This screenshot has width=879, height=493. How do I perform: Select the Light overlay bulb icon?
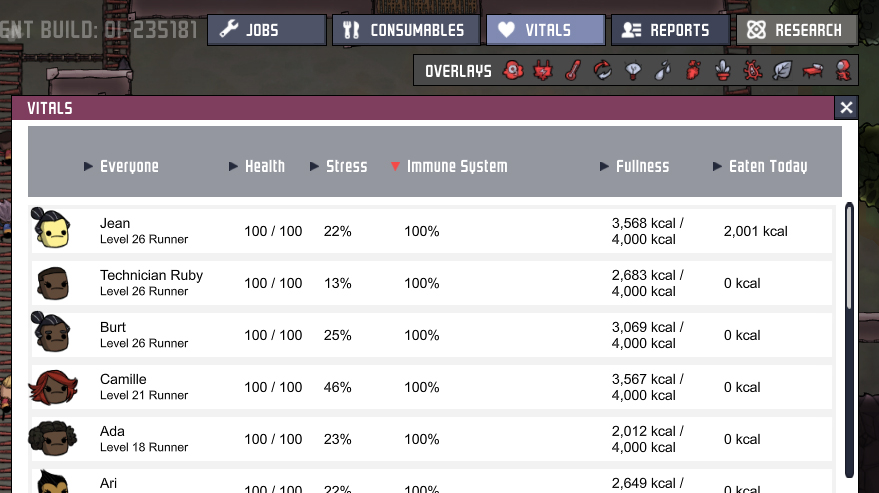tap(632, 71)
